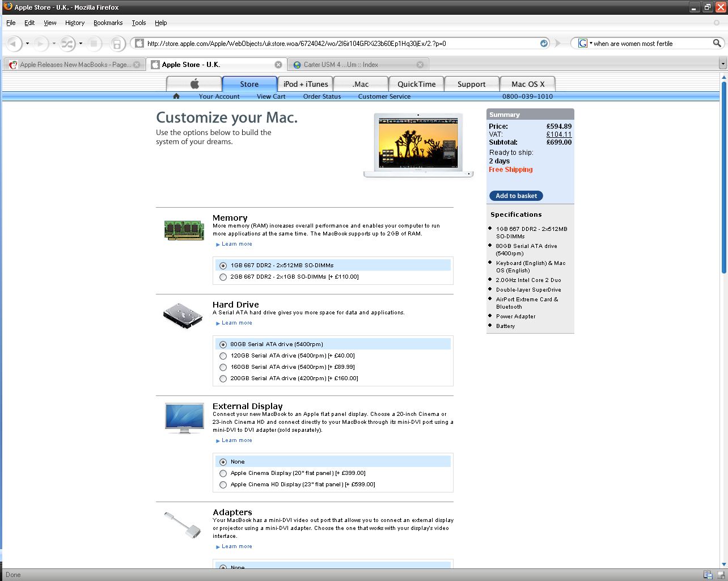Select Apple Cinema Display 20-inch option
728x581 pixels.
(x=223, y=473)
